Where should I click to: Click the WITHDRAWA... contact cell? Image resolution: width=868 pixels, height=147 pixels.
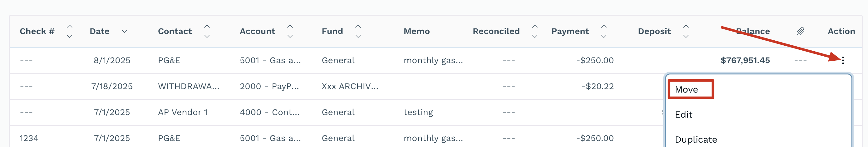click(188, 86)
